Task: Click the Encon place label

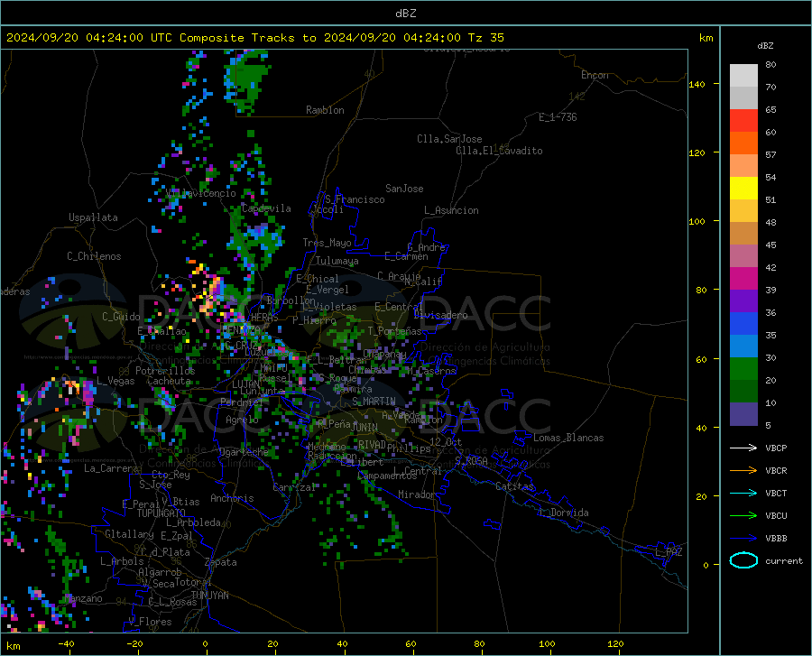Action: [x=595, y=75]
